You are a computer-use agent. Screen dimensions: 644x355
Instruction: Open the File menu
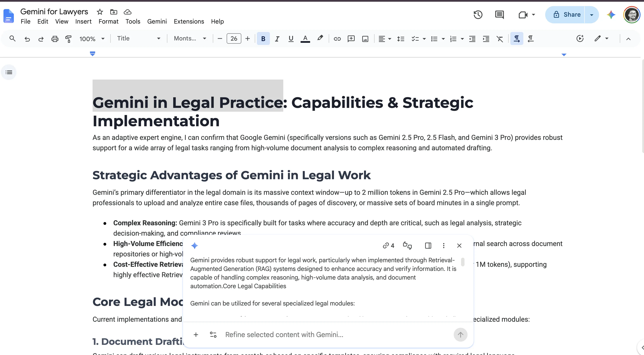[26, 21]
